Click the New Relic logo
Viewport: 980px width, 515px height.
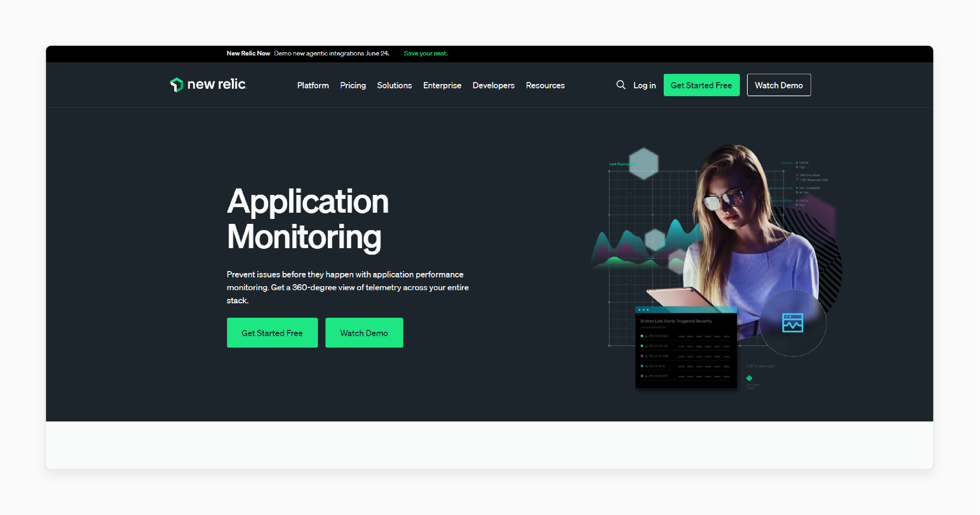click(x=208, y=84)
